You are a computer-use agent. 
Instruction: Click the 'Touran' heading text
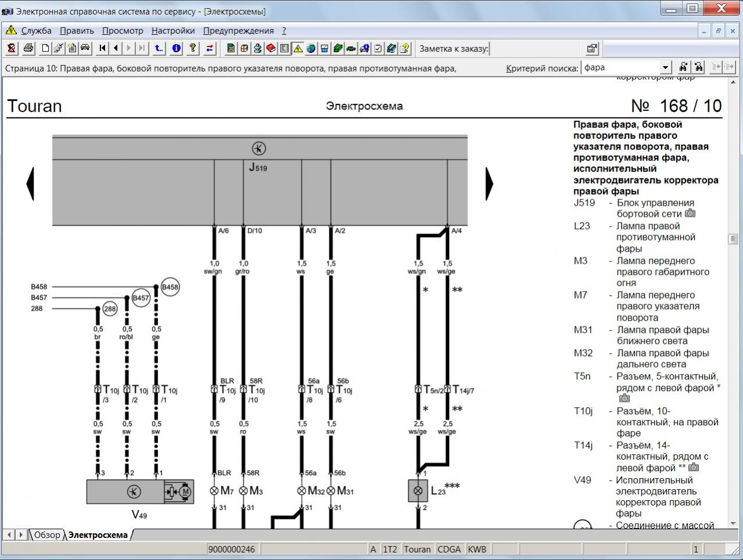tap(34, 106)
